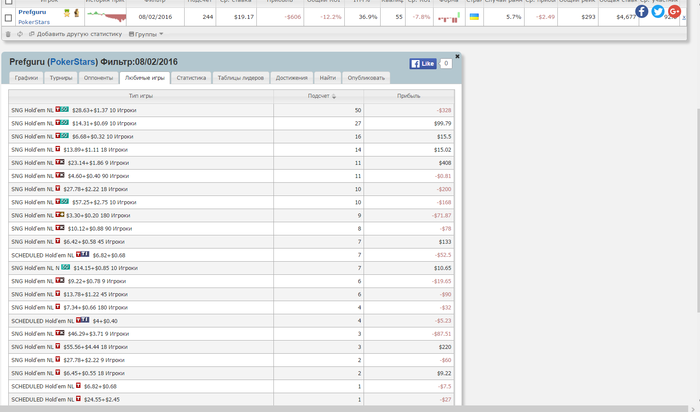Select the 08/02/2016 filter cell
Image resolution: width=700 pixels, height=412 pixels.
(x=155, y=17)
